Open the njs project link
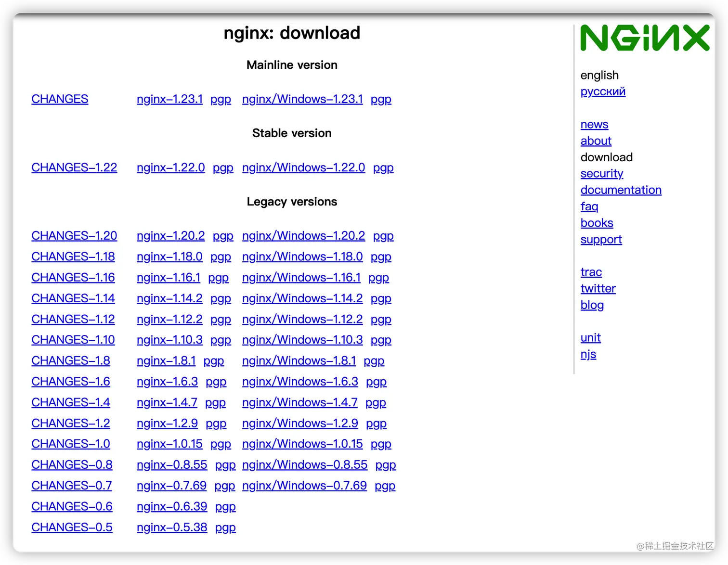This screenshot has height=565, width=728. (588, 354)
